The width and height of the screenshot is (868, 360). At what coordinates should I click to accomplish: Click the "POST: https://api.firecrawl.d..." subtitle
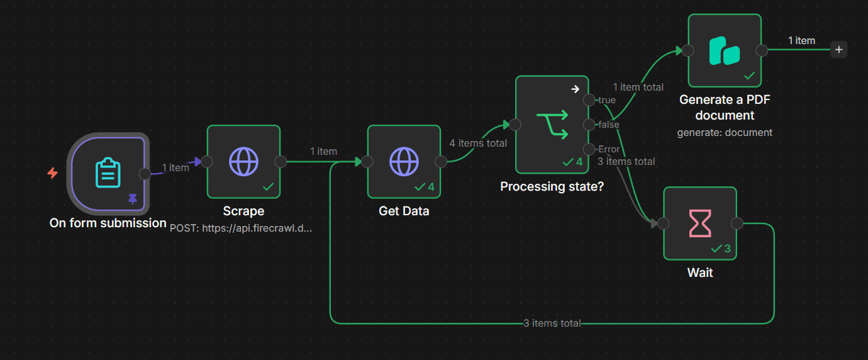pyautogui.click(x=241, y=228)
